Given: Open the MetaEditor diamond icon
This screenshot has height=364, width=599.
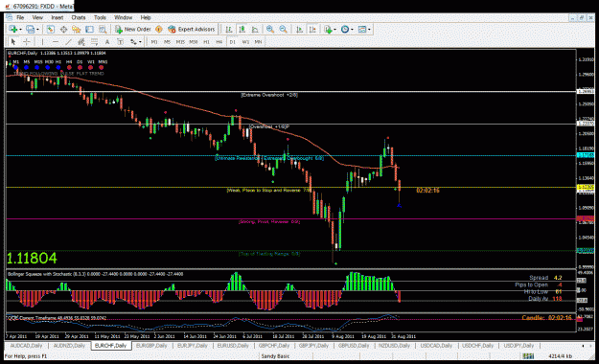Looking at the screenshot, I should coord(159,29).
